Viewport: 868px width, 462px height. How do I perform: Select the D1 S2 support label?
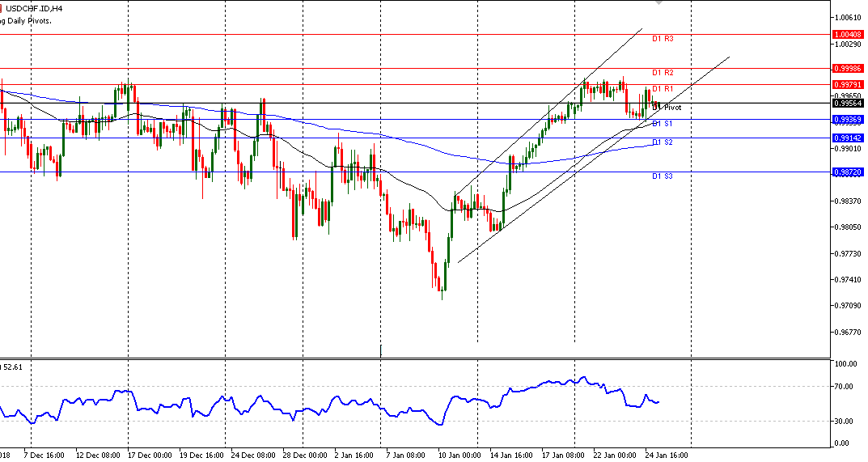tap(663, 142)
